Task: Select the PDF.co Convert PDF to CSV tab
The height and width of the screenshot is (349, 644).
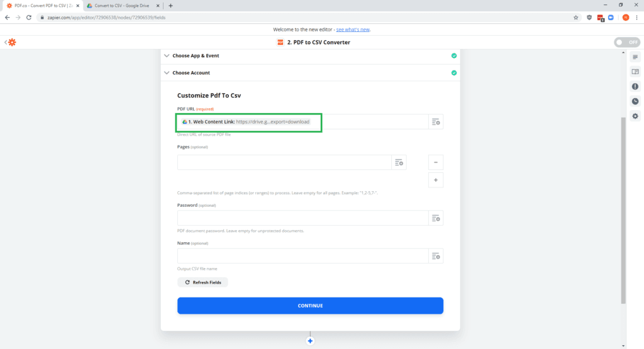Action: tap(42, 6)
